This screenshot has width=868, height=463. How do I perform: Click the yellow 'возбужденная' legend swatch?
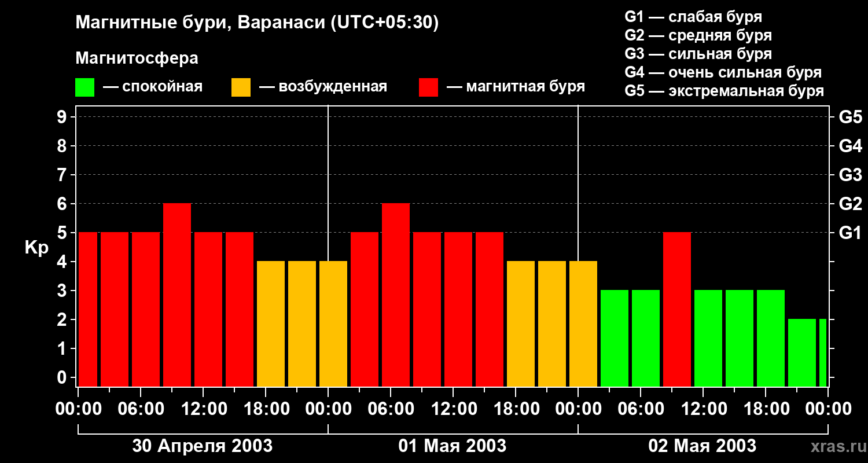click(x=241, y=87)
